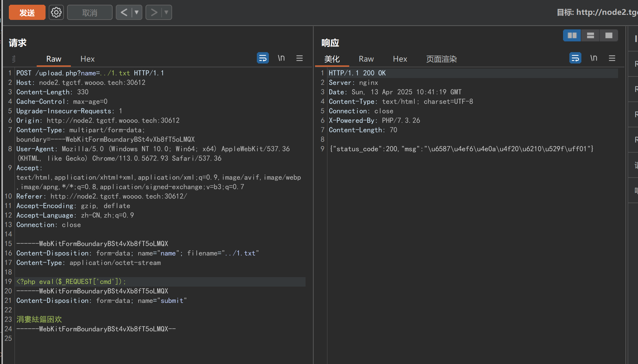Click the PHP eval payload line in request body

pyautogui.click(x=71, y=282)
